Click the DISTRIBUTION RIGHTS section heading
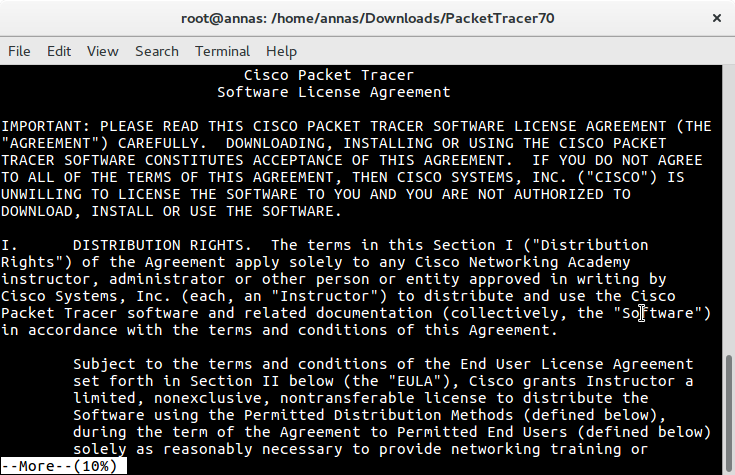The height and width of the screenshot is (475, 735). tap(158, 245)
